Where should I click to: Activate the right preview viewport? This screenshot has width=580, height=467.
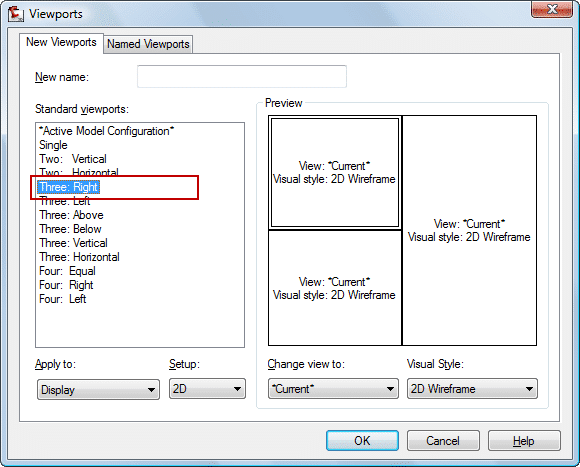pos(469,230)
